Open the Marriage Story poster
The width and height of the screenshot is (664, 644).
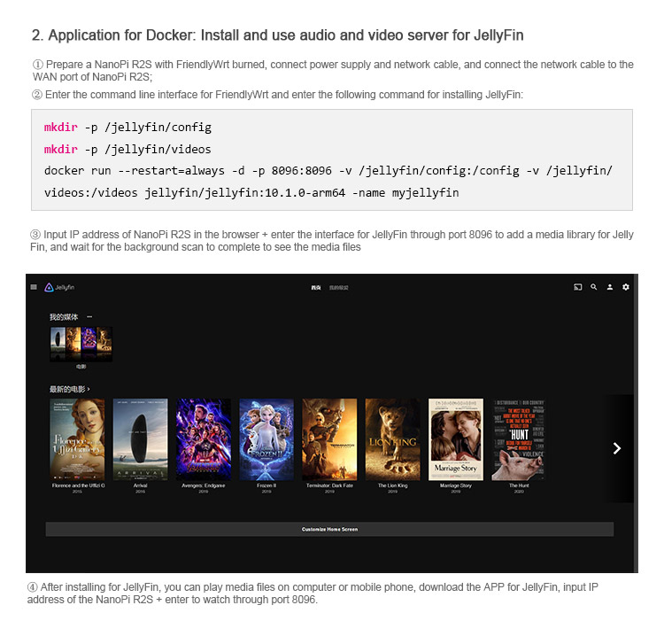click(x=456, y=438)
